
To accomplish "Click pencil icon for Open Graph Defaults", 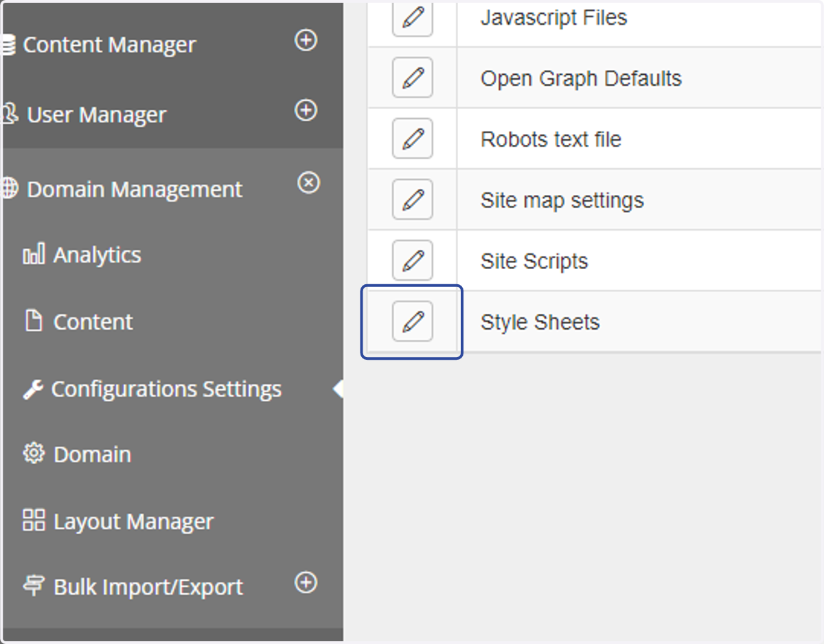I will pyautogui.click(x=413, y=78).
